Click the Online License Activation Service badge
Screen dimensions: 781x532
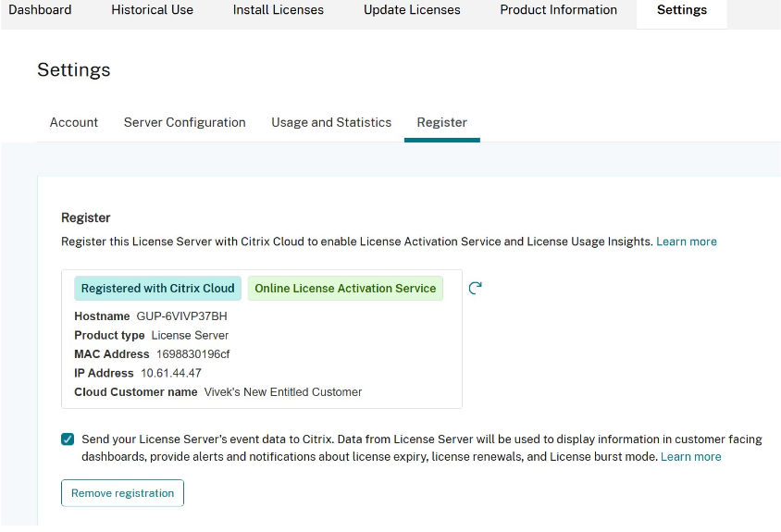pos(345,289)
